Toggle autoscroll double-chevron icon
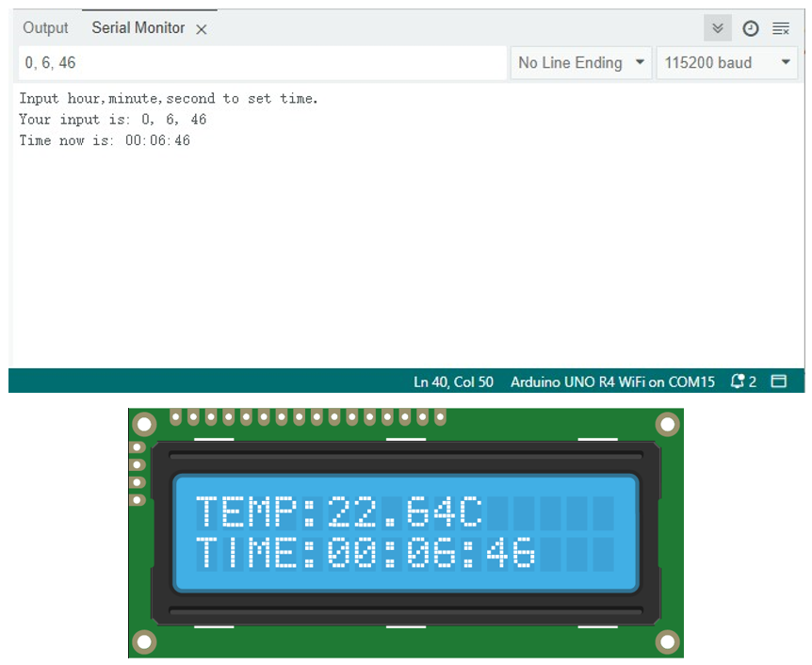Viewport: 812px width, 665px height. click(717, 28)
